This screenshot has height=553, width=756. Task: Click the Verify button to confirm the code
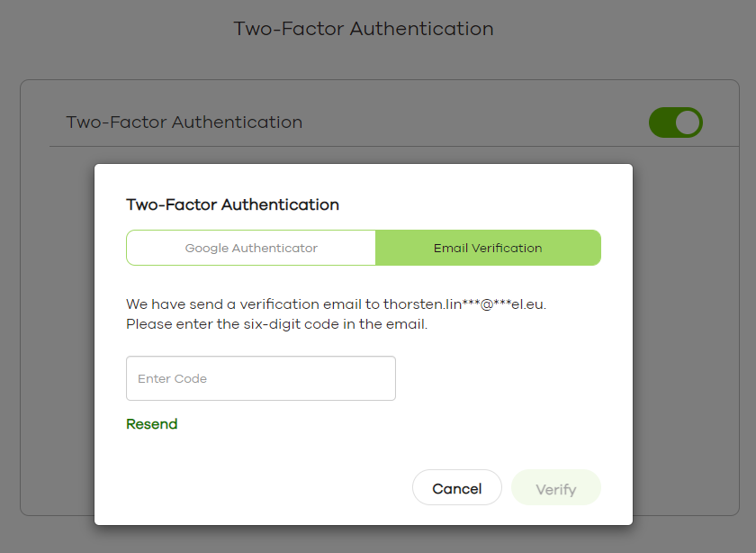(x=555, y=487)
